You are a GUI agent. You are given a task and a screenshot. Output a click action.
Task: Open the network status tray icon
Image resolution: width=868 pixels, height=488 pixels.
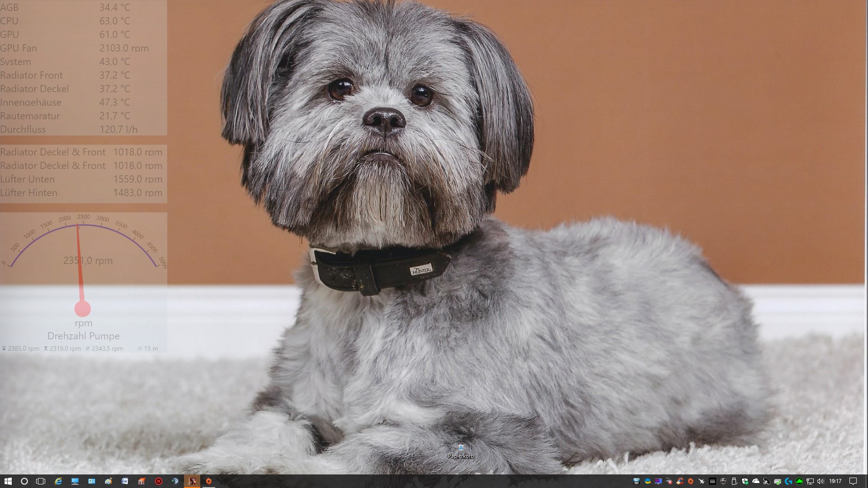[x=810, y=481]
